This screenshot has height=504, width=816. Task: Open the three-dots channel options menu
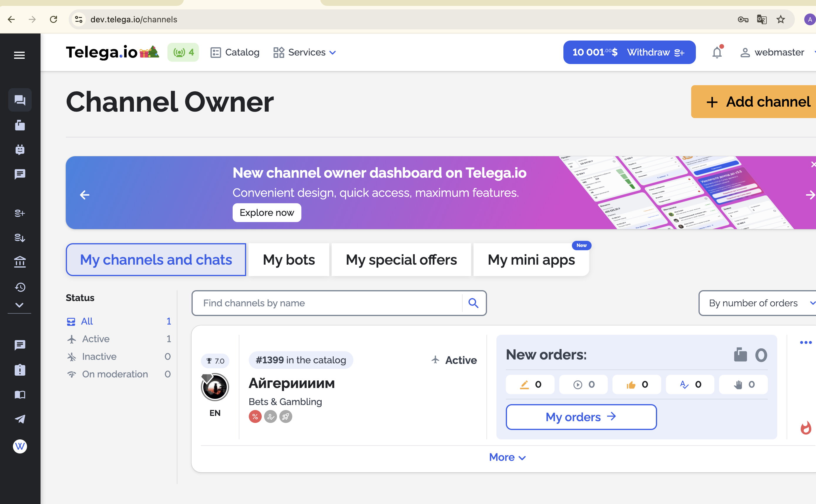coord(806,342)
